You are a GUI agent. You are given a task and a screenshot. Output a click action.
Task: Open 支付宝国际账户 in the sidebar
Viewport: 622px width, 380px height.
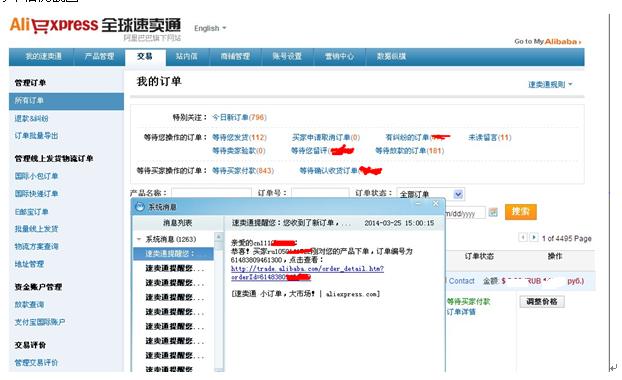click(40, 322)
